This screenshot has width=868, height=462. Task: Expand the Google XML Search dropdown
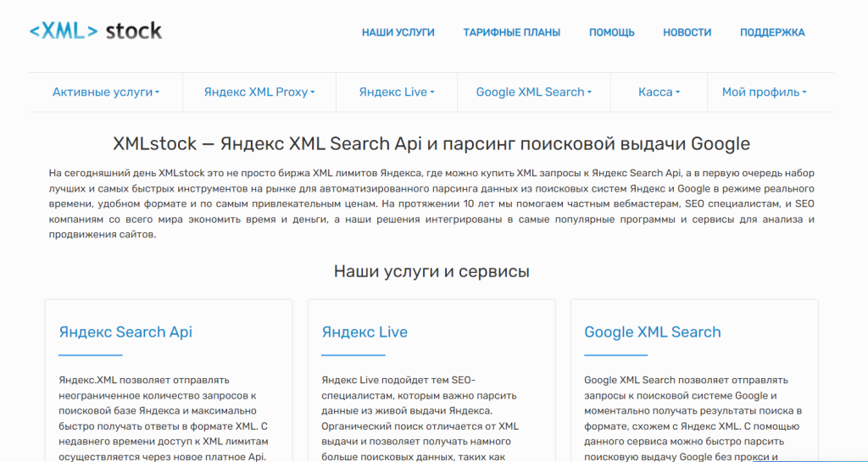click(534, 92)
